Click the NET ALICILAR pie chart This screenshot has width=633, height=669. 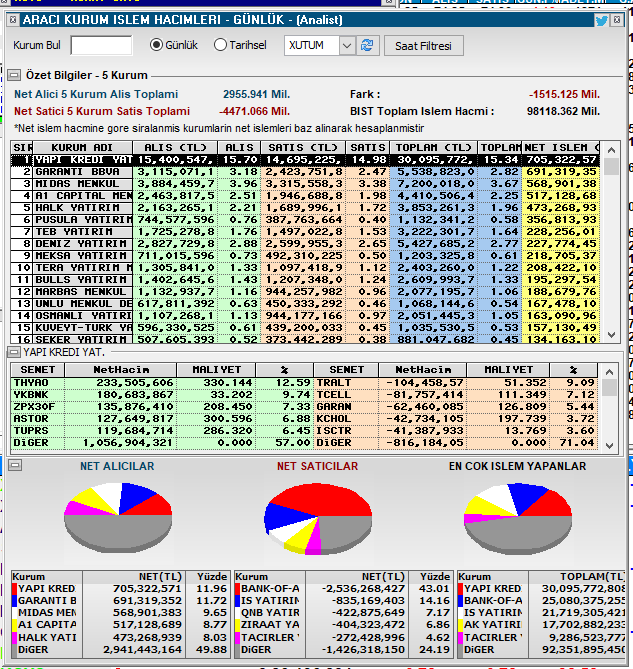tap(118, 518)
